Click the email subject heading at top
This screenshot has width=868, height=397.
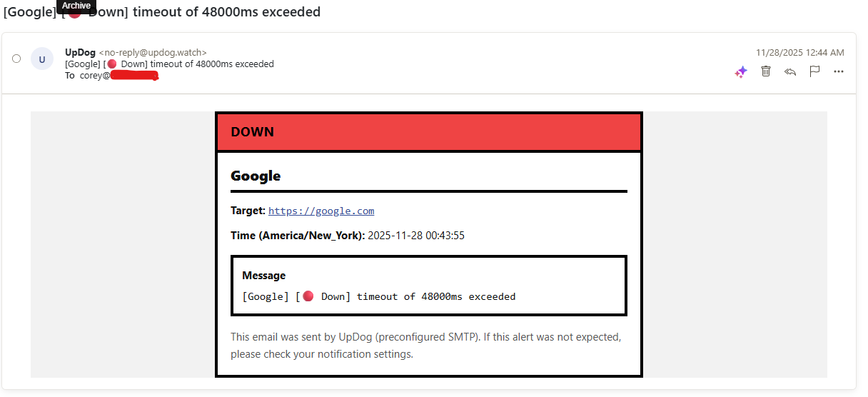pyautogui.click(x=162, y=12)
